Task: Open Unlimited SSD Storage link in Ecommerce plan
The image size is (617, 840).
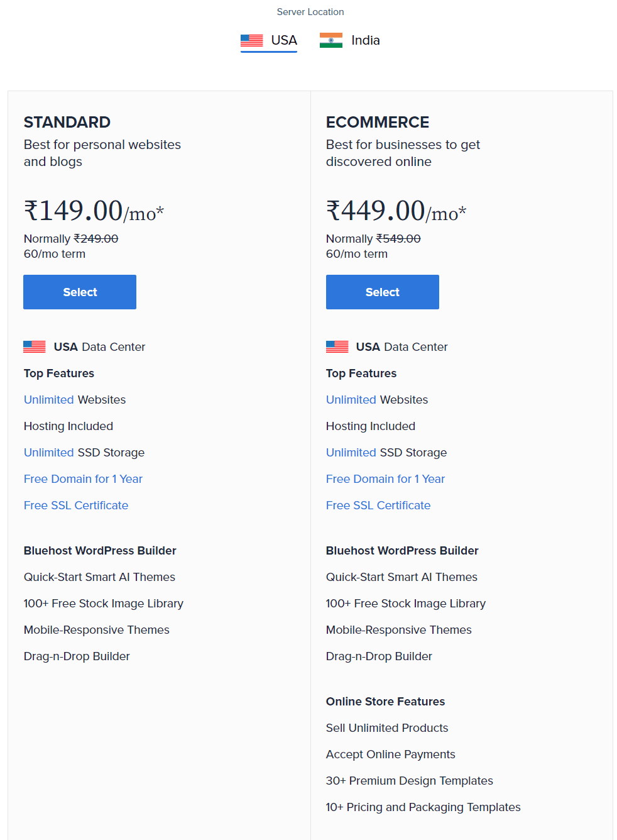Action: click(x=351, y=453)
